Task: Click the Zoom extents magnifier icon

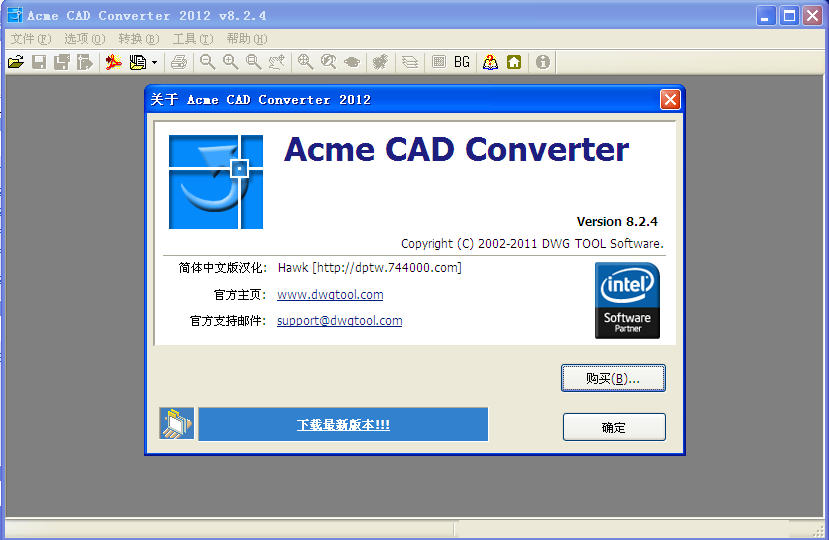Action: [305, 62]
